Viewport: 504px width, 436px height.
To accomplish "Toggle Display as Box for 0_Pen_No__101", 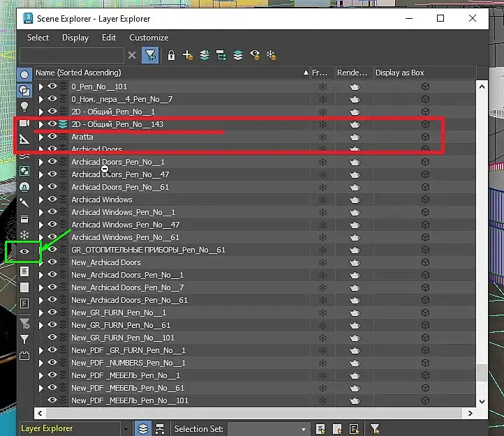I will click(x=426, y=87).
